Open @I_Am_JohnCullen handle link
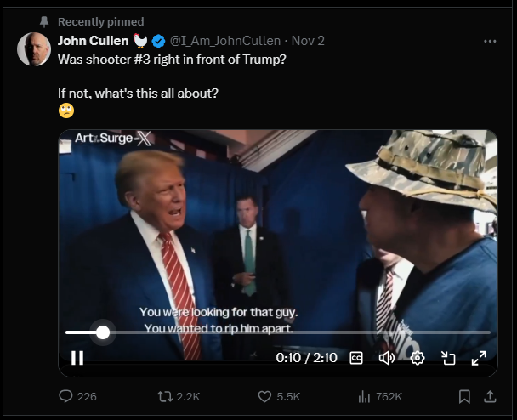Viewport: 517px width, 420px height. coord(225,41)
